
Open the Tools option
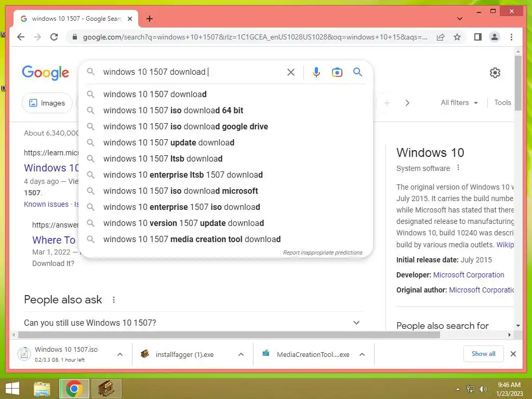[x=502, y=102]
